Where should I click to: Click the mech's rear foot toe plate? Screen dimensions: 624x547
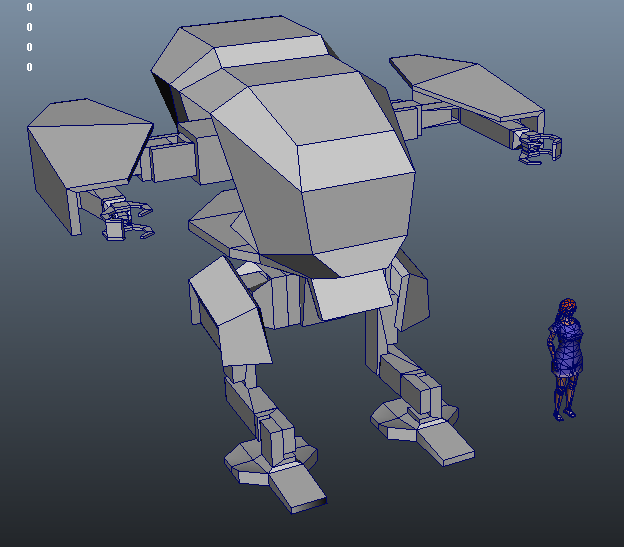click(446, 444)
